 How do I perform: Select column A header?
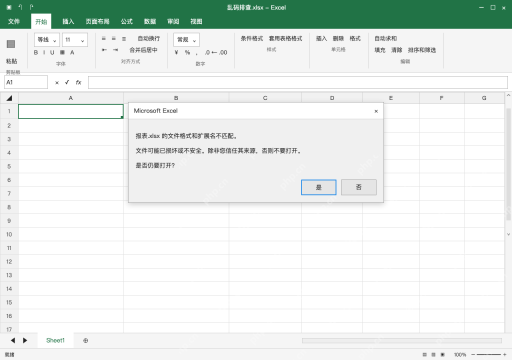[71, 98]
